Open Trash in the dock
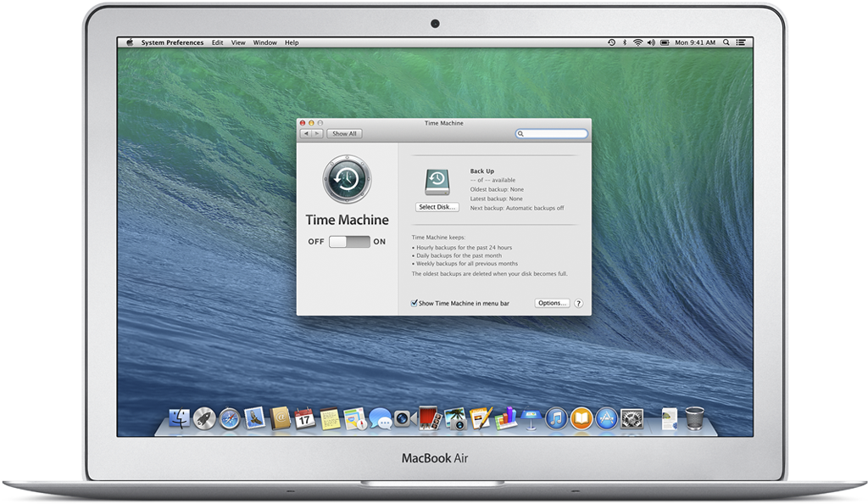Image resolution: width=868 pixels, height=504 pixels. tap(695, 418)
